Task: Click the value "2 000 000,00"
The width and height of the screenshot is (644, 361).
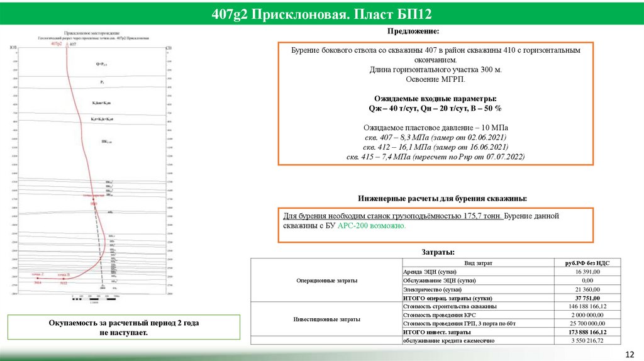Action: click(x=587, y=315)
